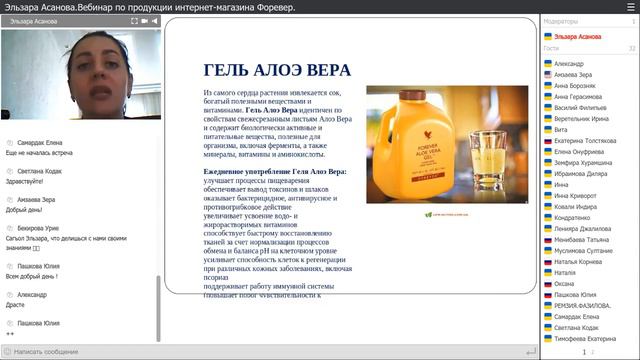Select guest Наталія

click(564, 273)
